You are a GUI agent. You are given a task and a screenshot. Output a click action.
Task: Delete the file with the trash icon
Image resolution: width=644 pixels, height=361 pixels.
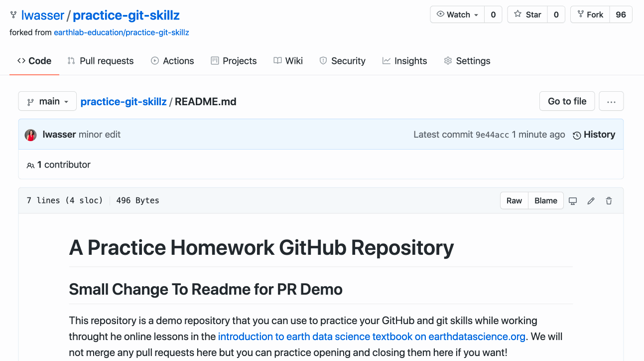[609, 201]
